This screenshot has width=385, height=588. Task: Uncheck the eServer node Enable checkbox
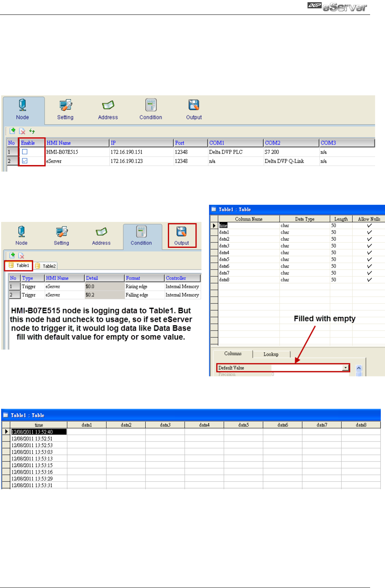[x=25, y=161]
